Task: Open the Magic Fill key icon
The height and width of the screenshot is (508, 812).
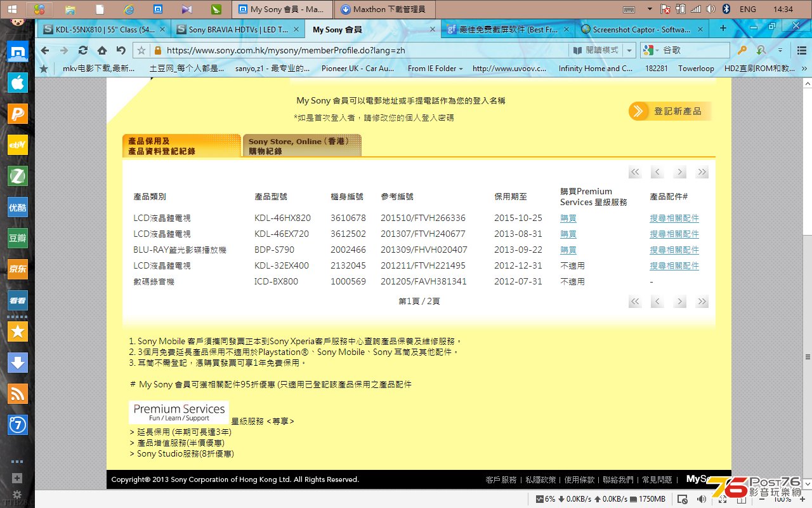Action: click(x=742, y=50)
